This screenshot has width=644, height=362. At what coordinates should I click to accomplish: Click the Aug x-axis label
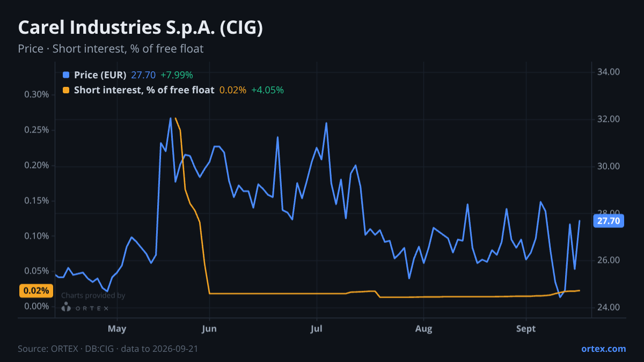coord(424,329)
